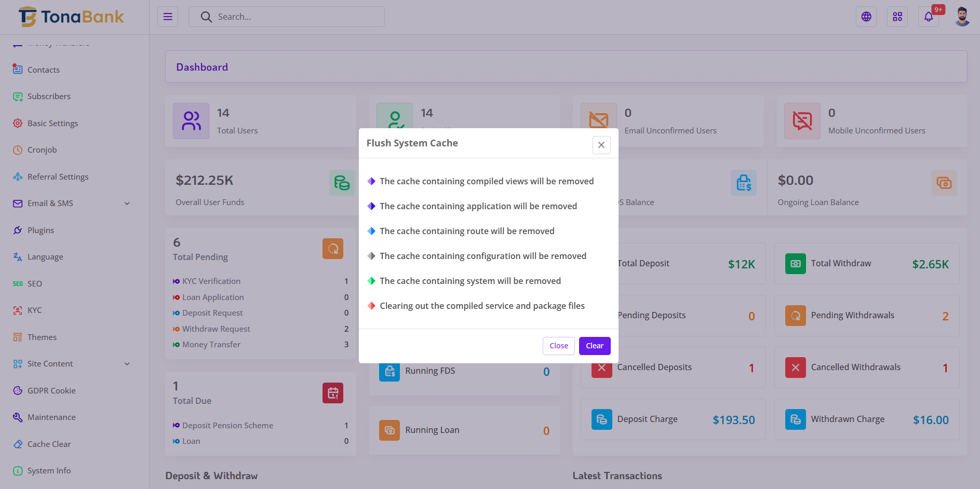Open the apps grid icon in header
The image size is (980, 489).
[897, 17]
